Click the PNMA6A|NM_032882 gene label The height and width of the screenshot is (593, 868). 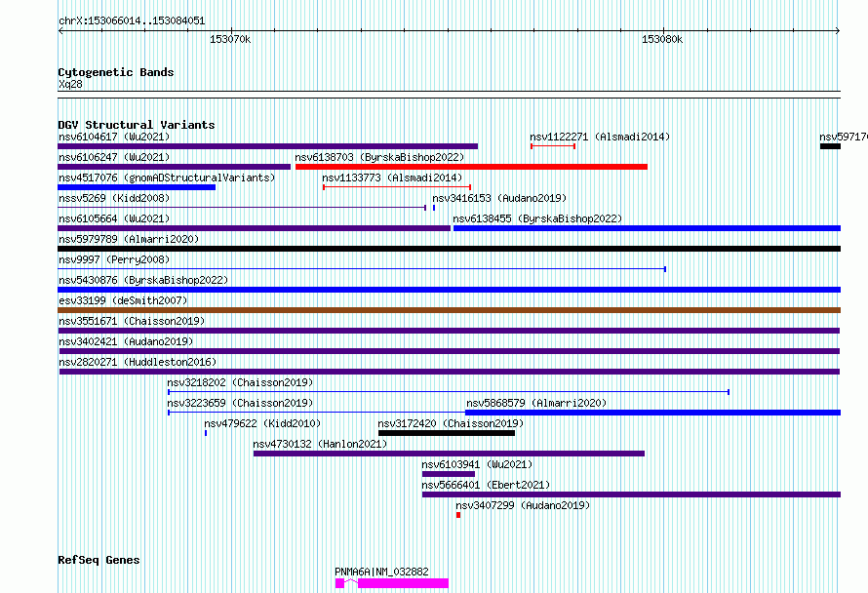click(381, 572)
